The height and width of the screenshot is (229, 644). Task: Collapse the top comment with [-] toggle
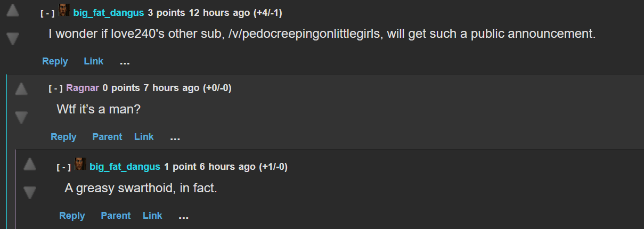click(47, 13)
